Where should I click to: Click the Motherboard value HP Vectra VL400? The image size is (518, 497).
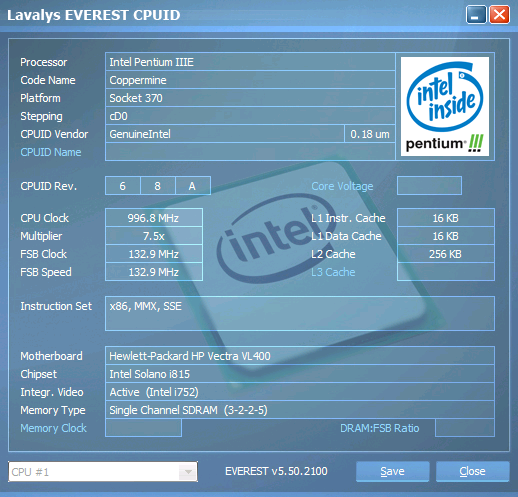tap(300, 356)
